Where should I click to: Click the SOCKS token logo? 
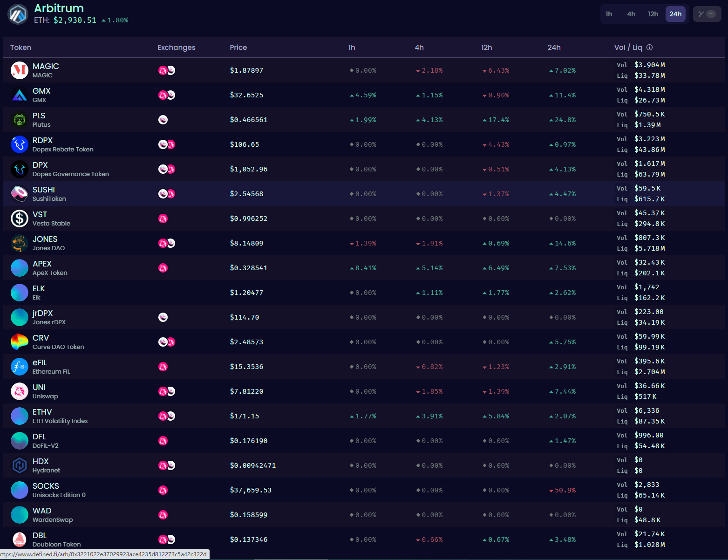click(20, 490)
